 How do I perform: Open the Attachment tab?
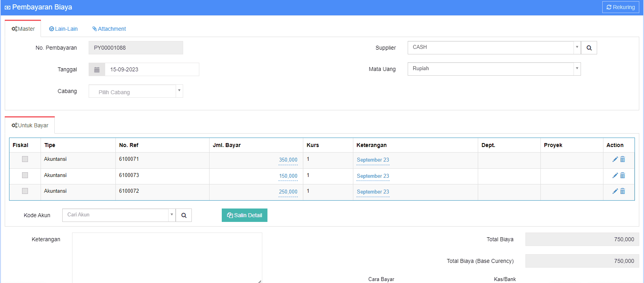[x=109, y=29]
